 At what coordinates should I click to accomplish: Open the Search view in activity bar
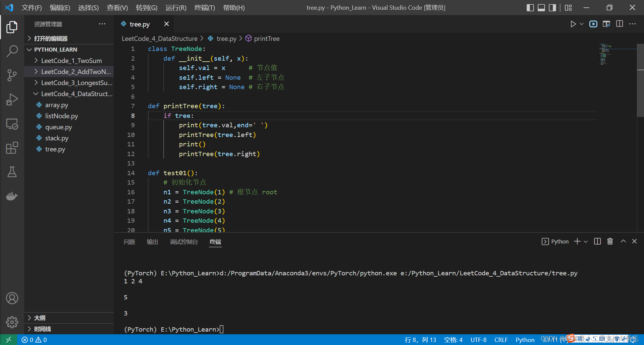coord(12,51)
